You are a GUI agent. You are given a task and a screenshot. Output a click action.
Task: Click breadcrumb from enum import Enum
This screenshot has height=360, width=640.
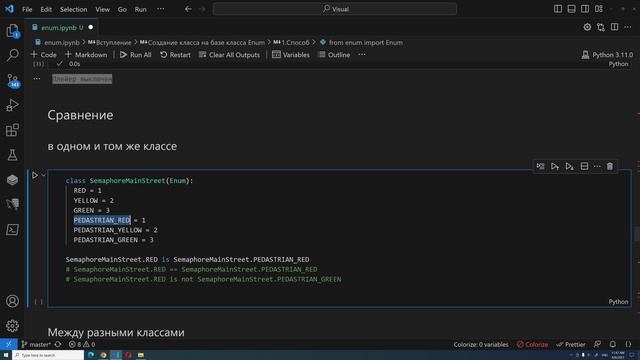click(366, 42)
